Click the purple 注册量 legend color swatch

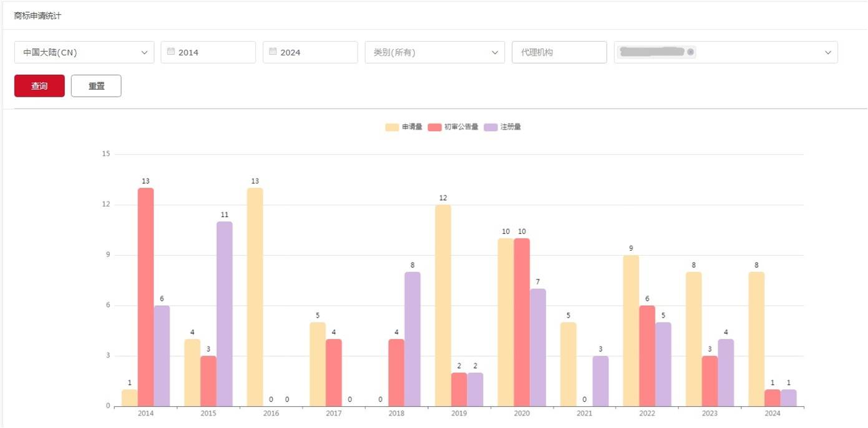(x=491, y=127)
